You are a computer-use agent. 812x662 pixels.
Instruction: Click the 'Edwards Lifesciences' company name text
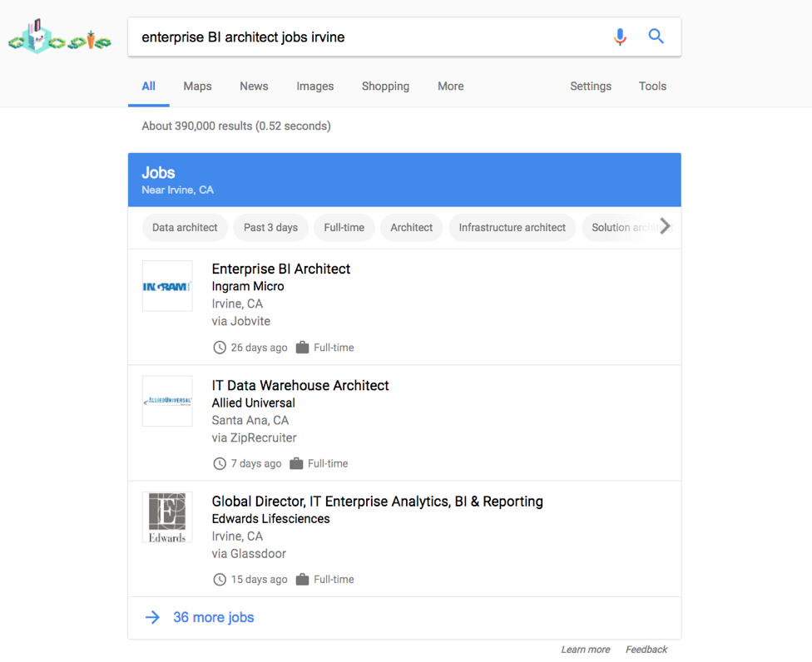[271, 519]
